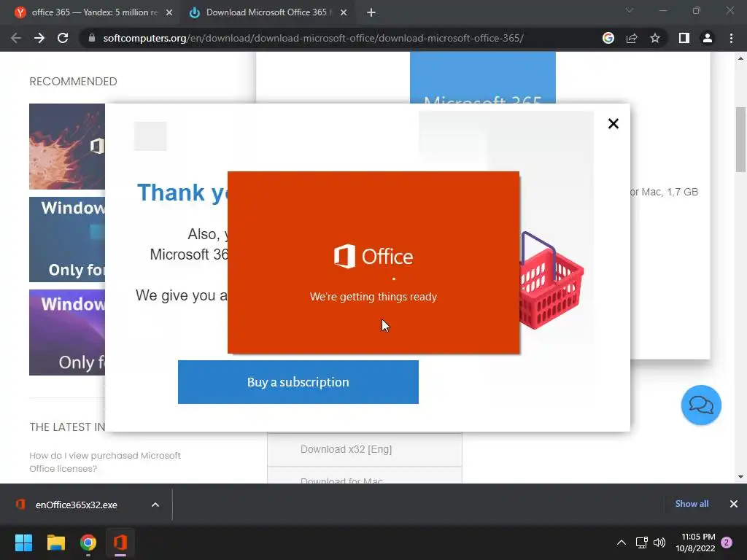Close the Thank you popup dialog
The height and width of the screenshot is (560, 747).
[x=613, y=124]
